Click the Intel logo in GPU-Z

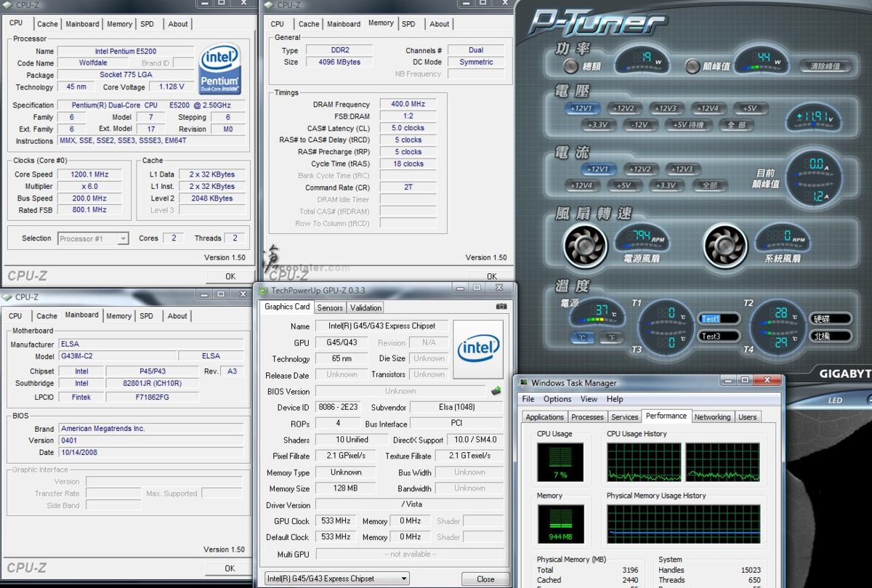coord(478,350)
